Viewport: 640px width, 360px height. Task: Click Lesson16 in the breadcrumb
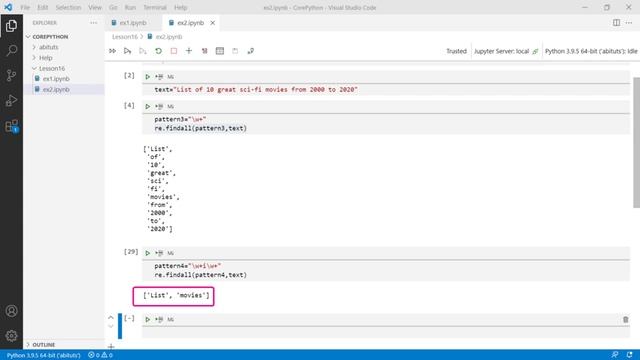pos(124,37)
